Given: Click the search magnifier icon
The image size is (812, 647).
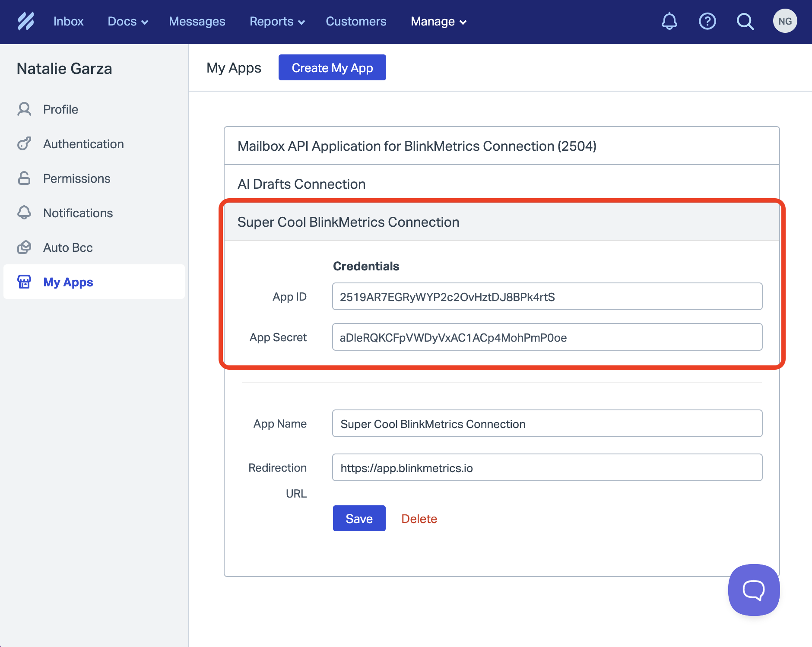Looking at the screenshot, I should (745, 21).
